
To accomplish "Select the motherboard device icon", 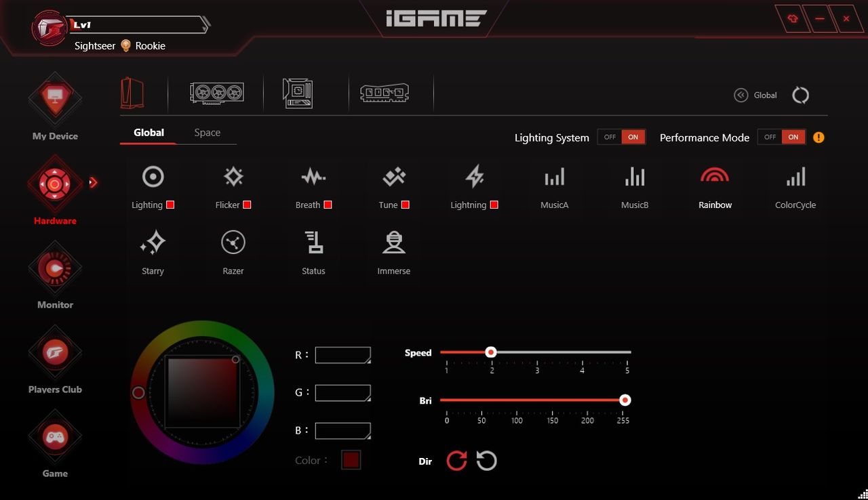I will pyautogui.click(x=298, y=93).
